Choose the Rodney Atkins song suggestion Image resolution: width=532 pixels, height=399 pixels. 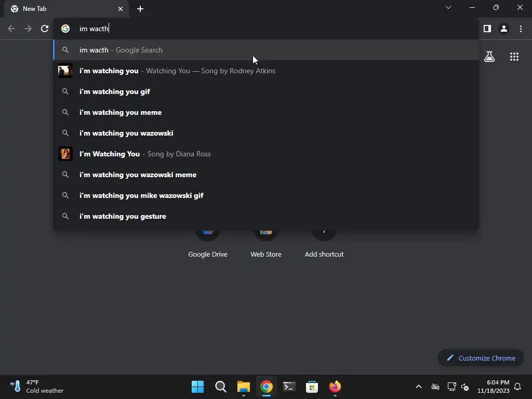click(x=266, y=71)
